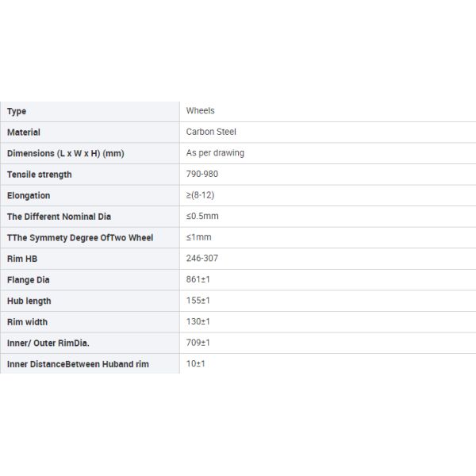
Task: Click The Different Nominal Dia label
Action: click(59, 217)
